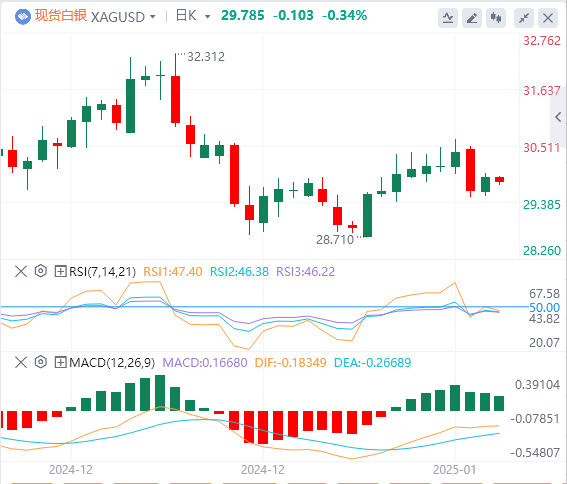Open RSI indicator settings hexagon icon
This screenshot has width=567, height=484.
(x=41, y=271)
